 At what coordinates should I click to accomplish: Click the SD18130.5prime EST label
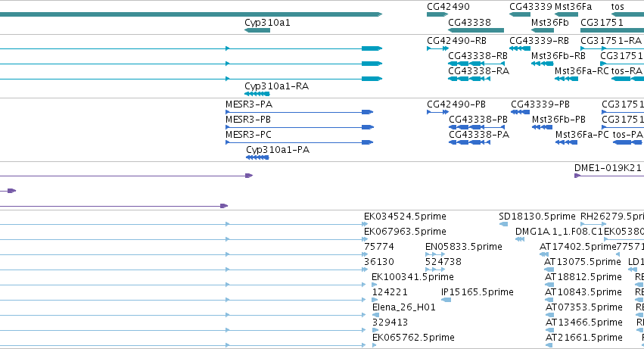537,217
